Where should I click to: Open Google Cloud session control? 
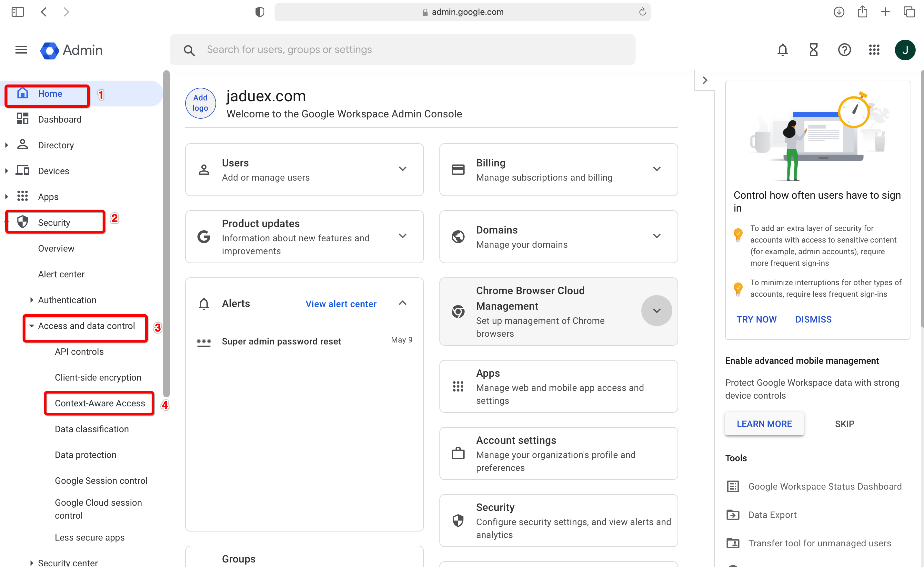(x=98, y=509)
